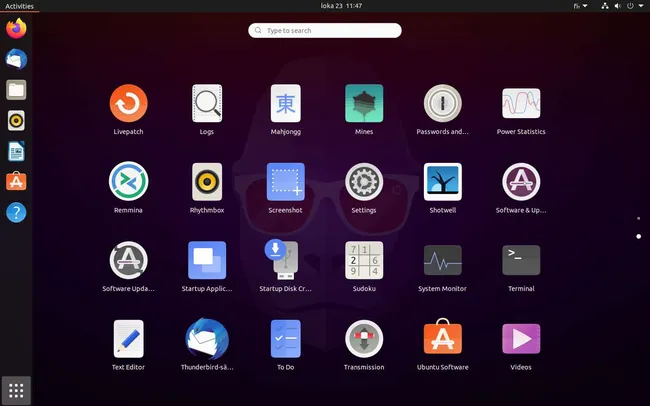Click the Activities button

pyautogui.click(x=19, y=6)
